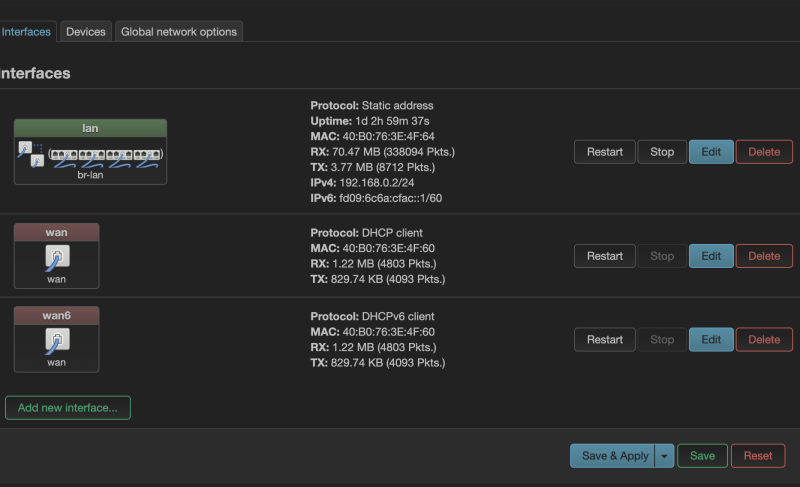Click the lan interface name badge
This screenshot has width=800, height=487.
tap(90, 128)
